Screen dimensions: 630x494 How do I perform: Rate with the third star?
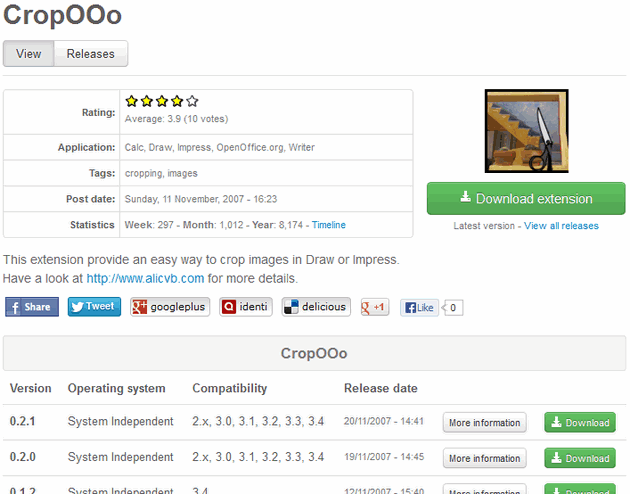click(x=162, y=101)
